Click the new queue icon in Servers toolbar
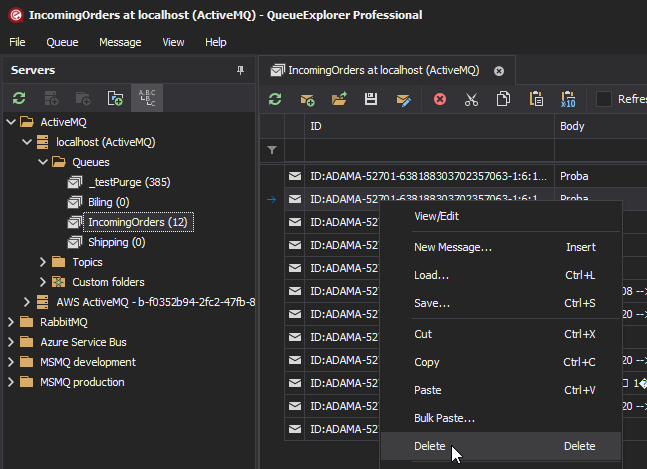This screenshot has height=469, width=647. (x=115, y=98)
